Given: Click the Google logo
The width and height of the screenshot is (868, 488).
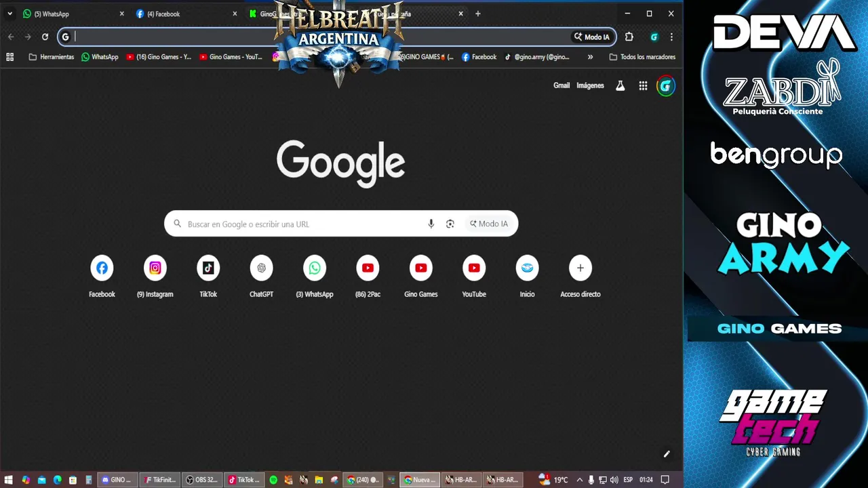Looking at the screenshot, I should tap(340, 163).
